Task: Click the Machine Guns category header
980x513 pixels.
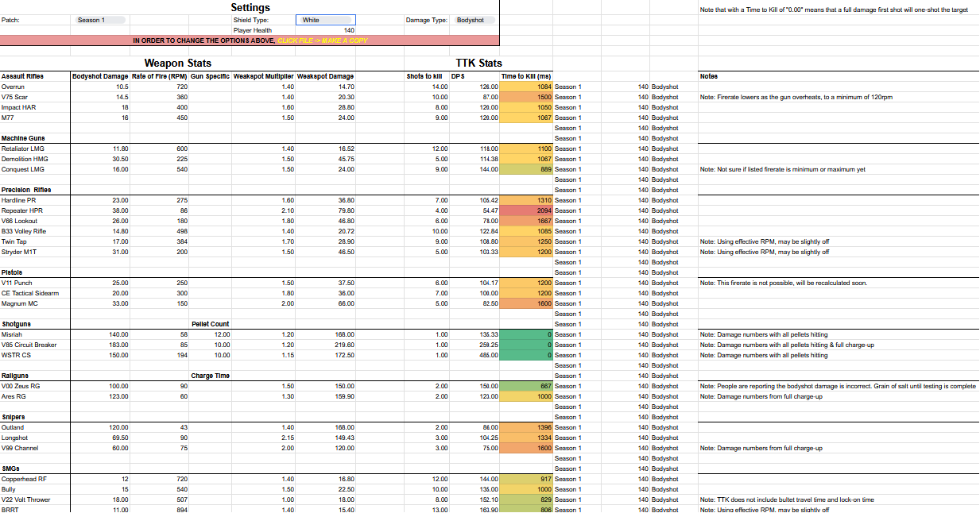Action: (x=23, y=138)
